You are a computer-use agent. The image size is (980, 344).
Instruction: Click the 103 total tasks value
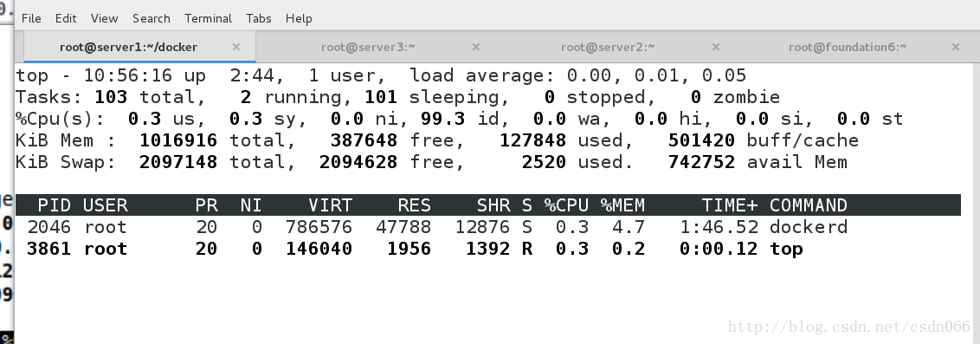click(x=111, y=98)
